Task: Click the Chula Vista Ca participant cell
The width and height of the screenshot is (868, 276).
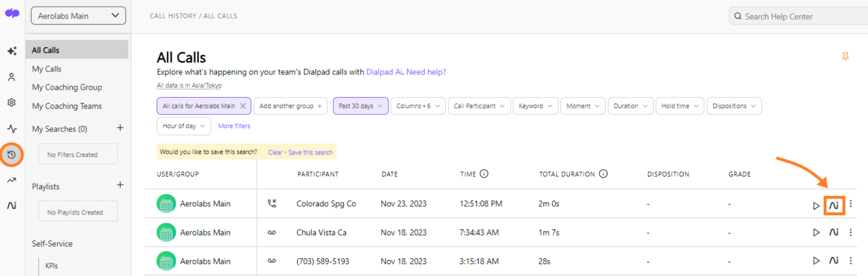Action: [321, 232]
